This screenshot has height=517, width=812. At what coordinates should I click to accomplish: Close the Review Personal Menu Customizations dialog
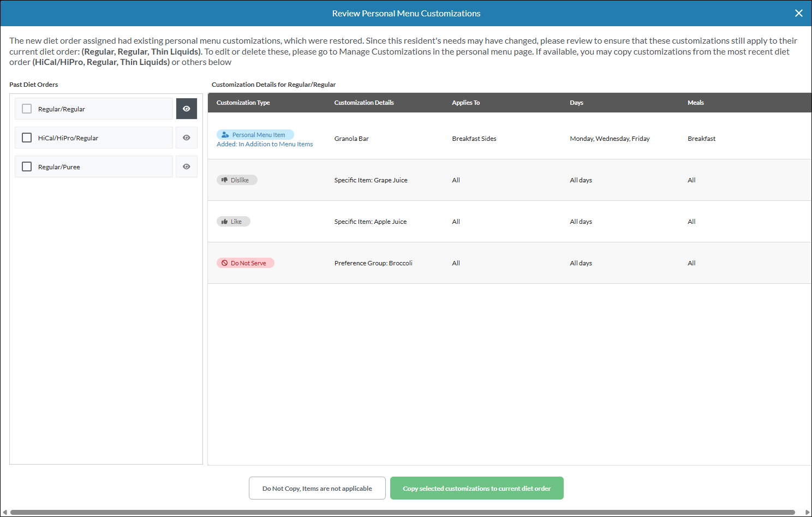tap(798, 13)
